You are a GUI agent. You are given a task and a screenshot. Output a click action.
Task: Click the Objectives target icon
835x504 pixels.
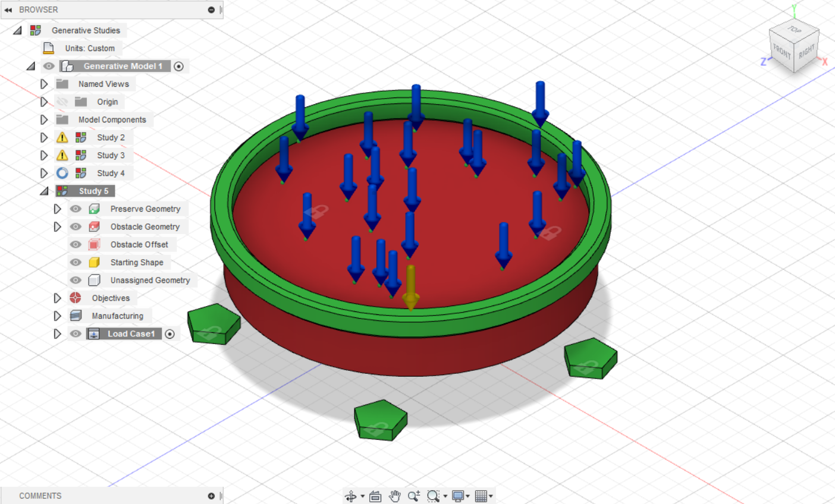point(76,298)
